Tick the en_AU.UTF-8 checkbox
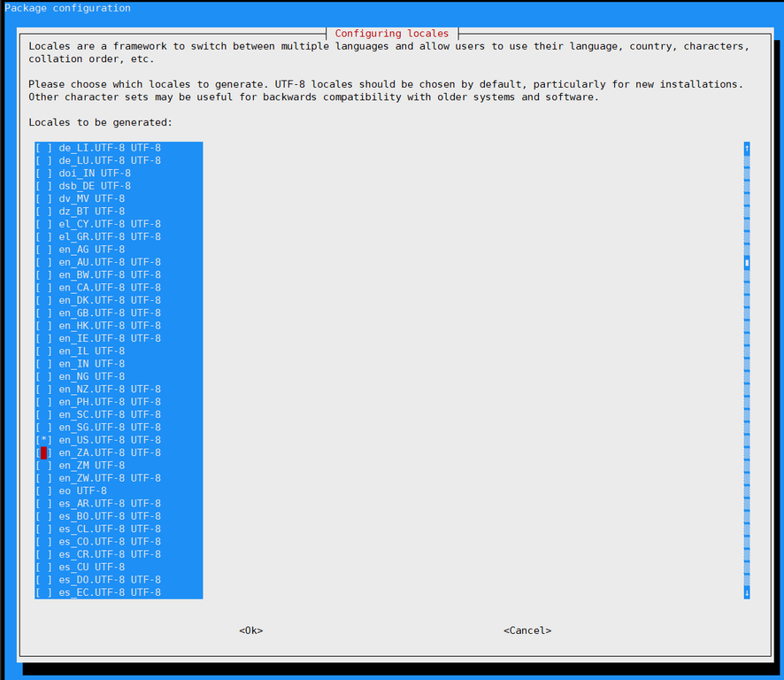The height and width of the screenshot is (680, 784). click(x=43, y=262)
